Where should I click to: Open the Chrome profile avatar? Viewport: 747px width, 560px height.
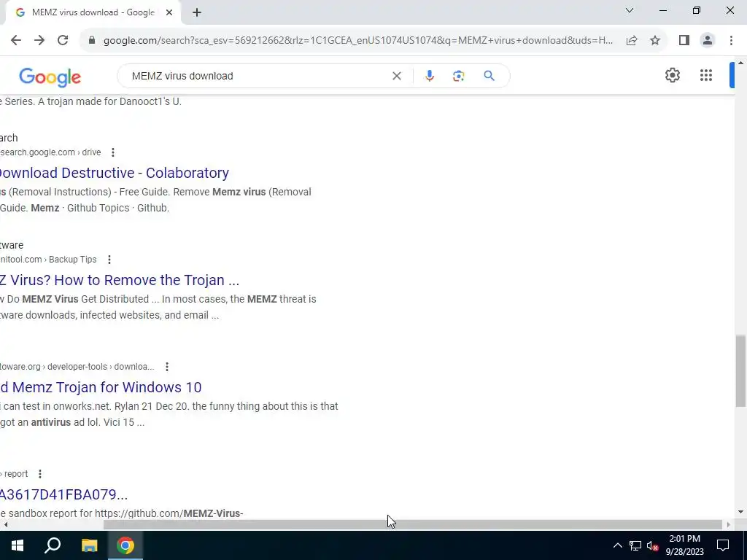[x=708, y=41]
